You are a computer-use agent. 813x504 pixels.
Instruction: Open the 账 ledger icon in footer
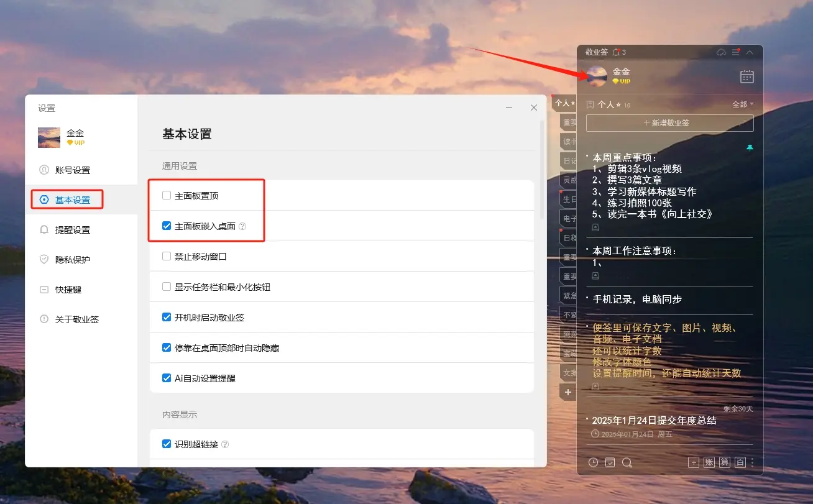(x=709, y=462)
